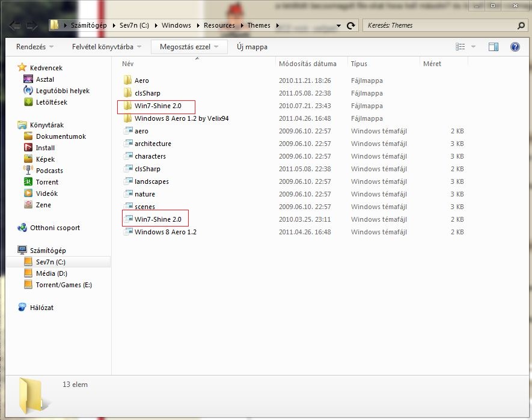Click the Otthoni csoport homegroup icon
Screen dimensions: 532x420
[x=22, y=228]
